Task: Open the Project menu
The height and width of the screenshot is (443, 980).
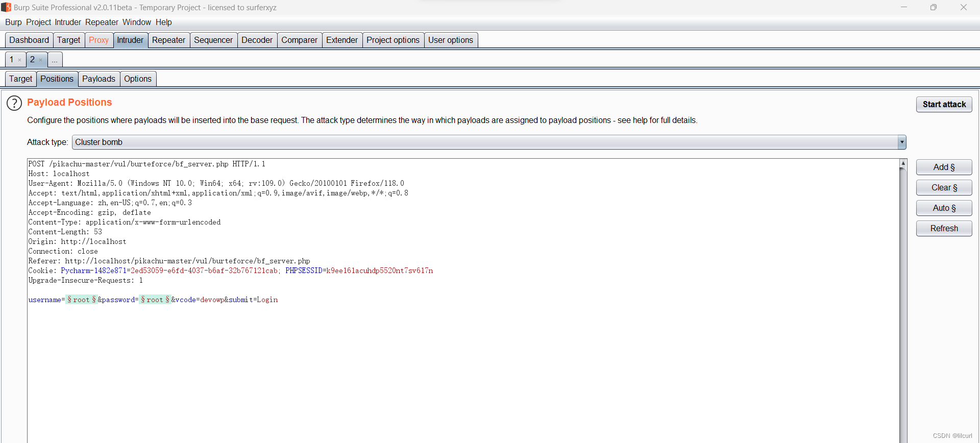Action: (38, 22)
